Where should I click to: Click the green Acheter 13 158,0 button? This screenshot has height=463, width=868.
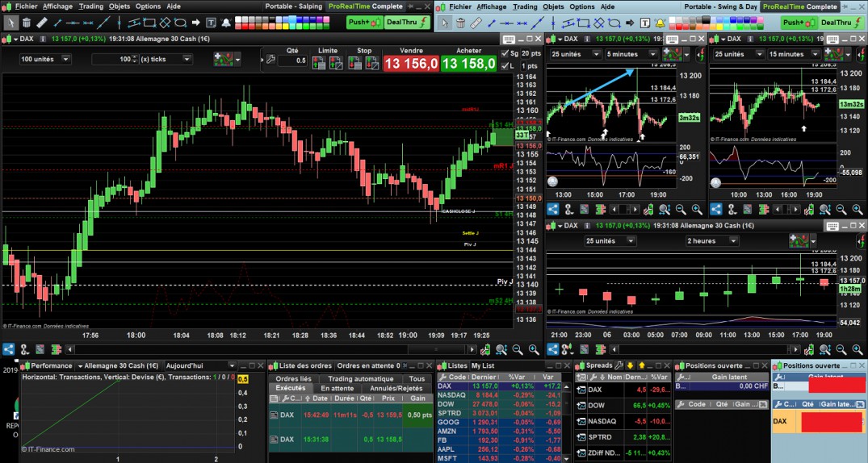[468, 64]
